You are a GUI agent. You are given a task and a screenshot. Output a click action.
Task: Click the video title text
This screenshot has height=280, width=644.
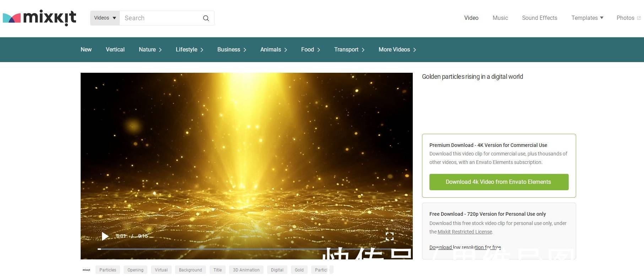coord(472,77)
